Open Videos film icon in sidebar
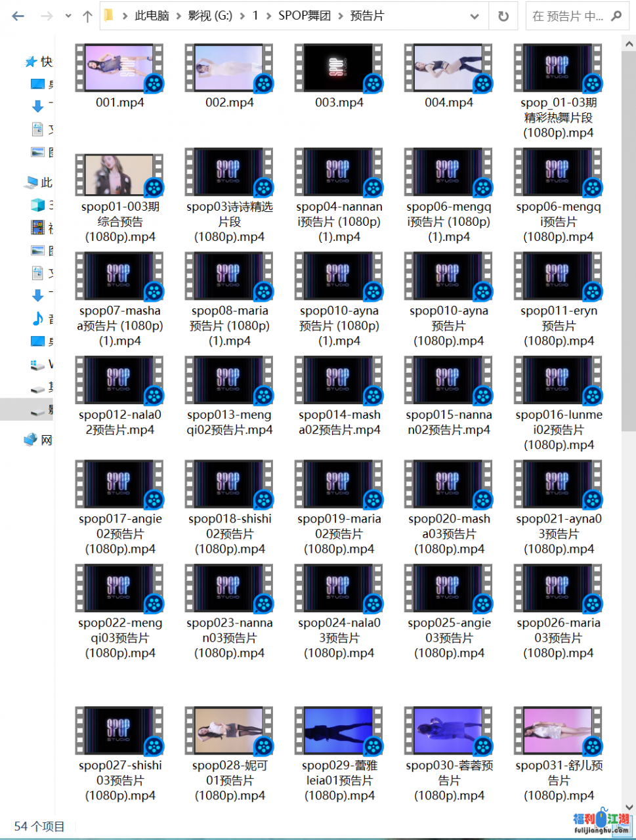 (38, 228)
